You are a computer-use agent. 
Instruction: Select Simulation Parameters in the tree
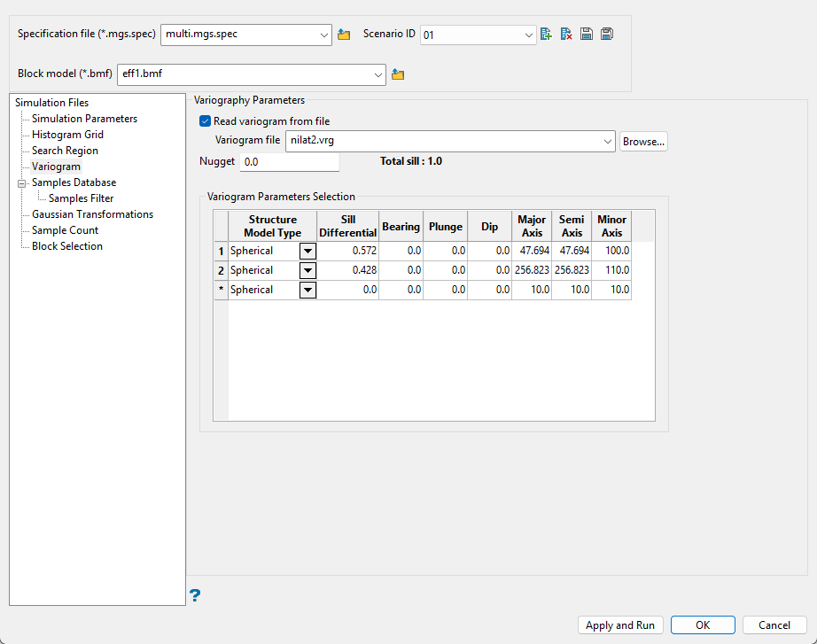[x=84, y=119]
